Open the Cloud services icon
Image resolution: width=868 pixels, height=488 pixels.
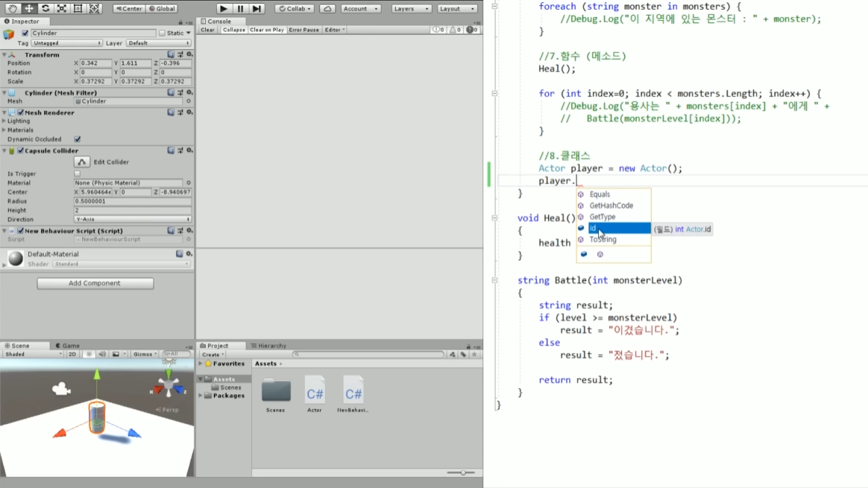tap(327, 8)
